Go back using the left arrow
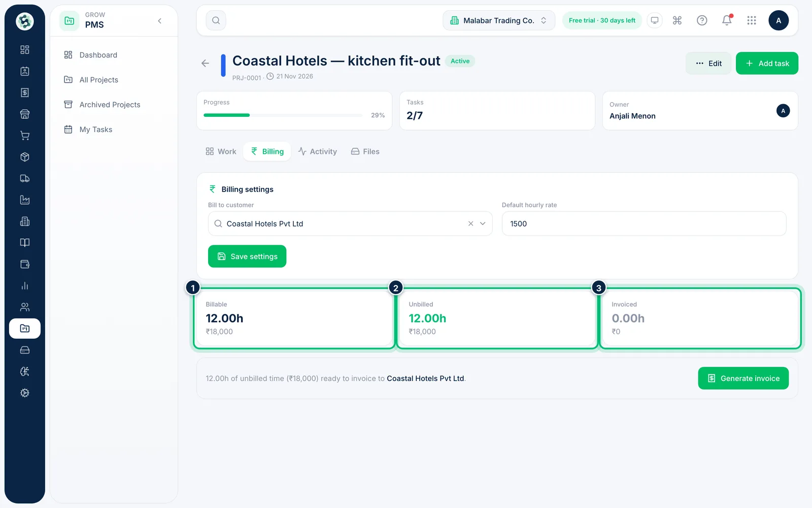The width and height of the screenshot is (812, 508). [x=205, y=63]
